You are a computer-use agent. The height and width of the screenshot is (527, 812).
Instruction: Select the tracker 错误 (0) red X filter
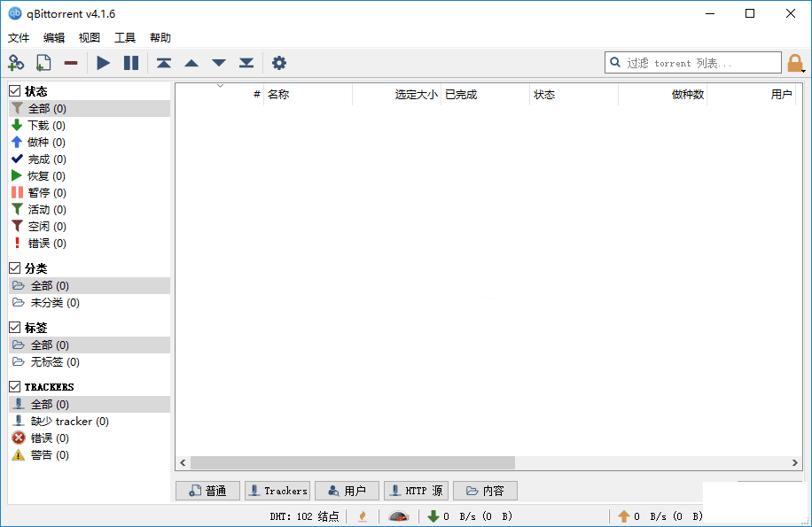click(89, 438)
